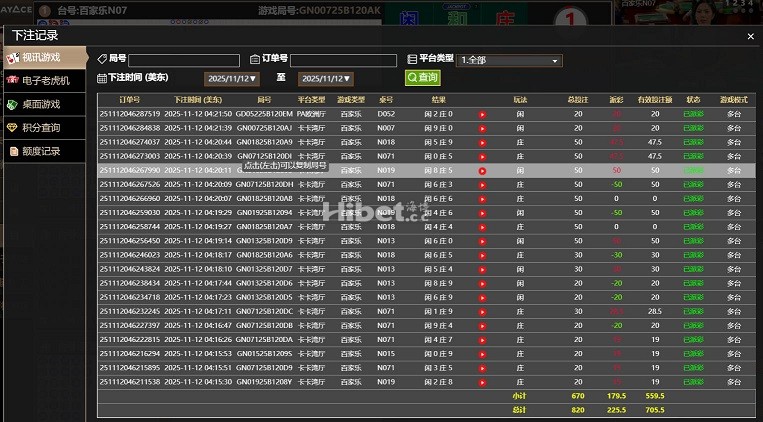Click the tag icon next to 局号
This screenshot has width=763, height=422.
coord(102,59)
